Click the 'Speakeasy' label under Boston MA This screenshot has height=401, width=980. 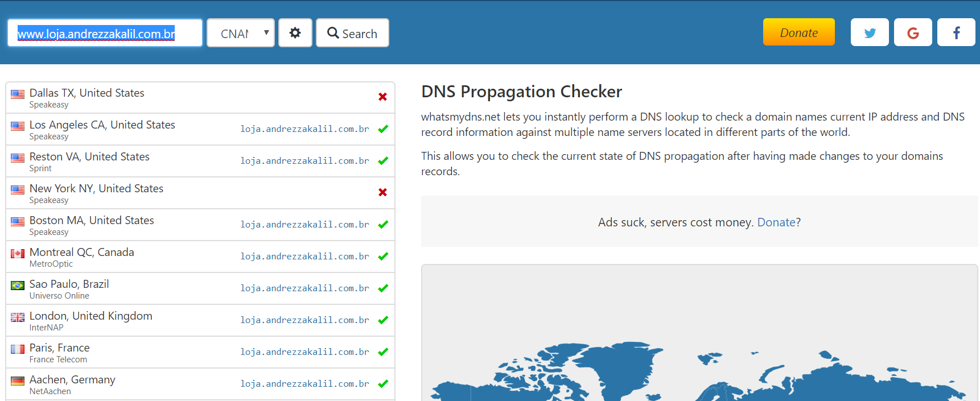point(49,232)
